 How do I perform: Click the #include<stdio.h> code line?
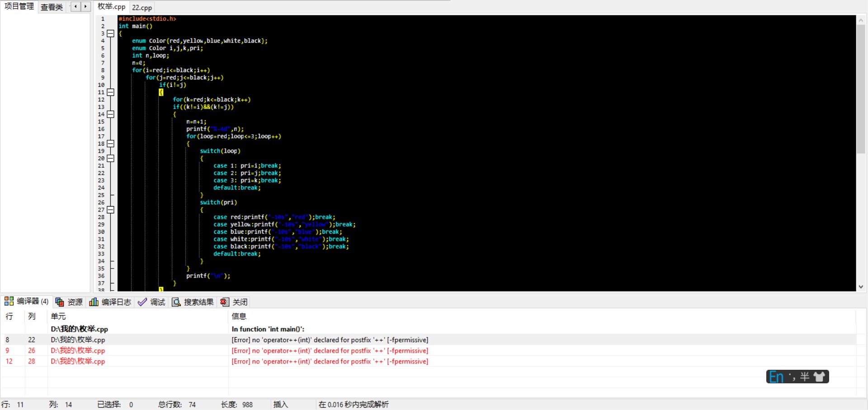click(x=147, y=19)
